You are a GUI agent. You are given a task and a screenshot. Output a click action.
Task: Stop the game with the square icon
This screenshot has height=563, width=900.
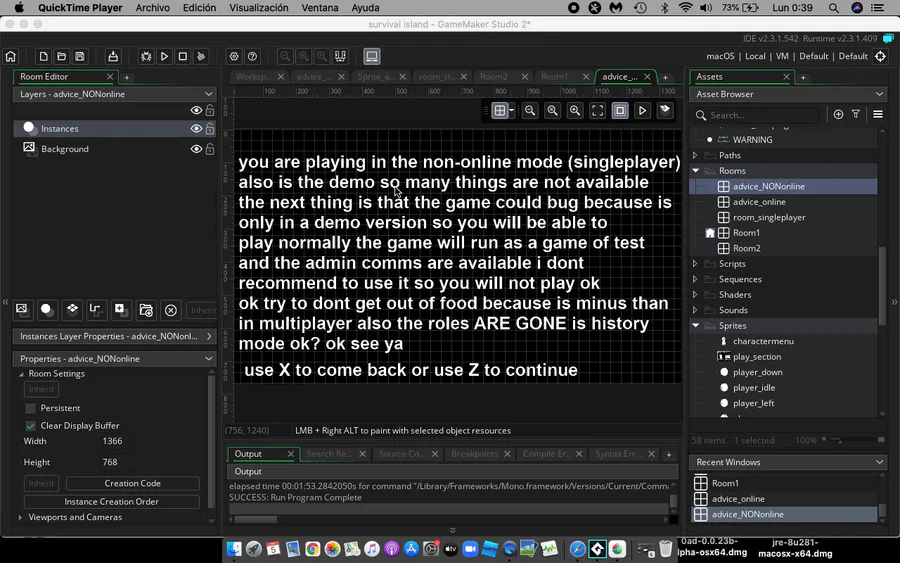(x=183, y=56)
